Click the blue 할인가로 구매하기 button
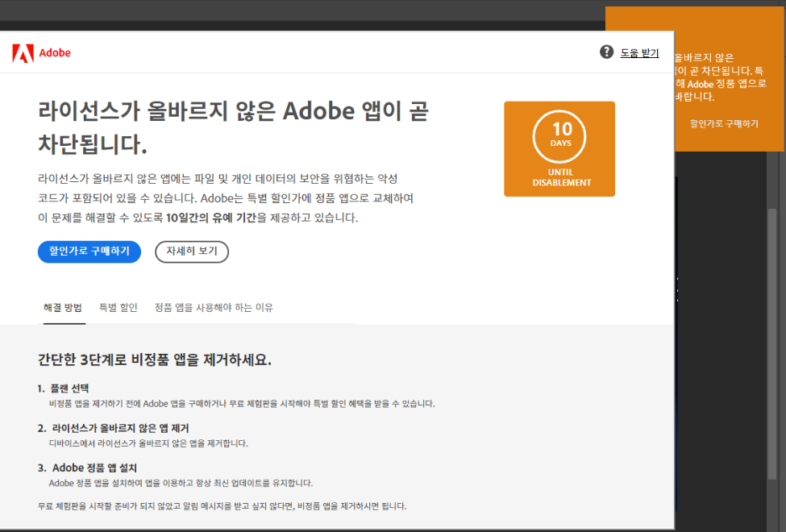The image size is (786, 532). [89, 251]
